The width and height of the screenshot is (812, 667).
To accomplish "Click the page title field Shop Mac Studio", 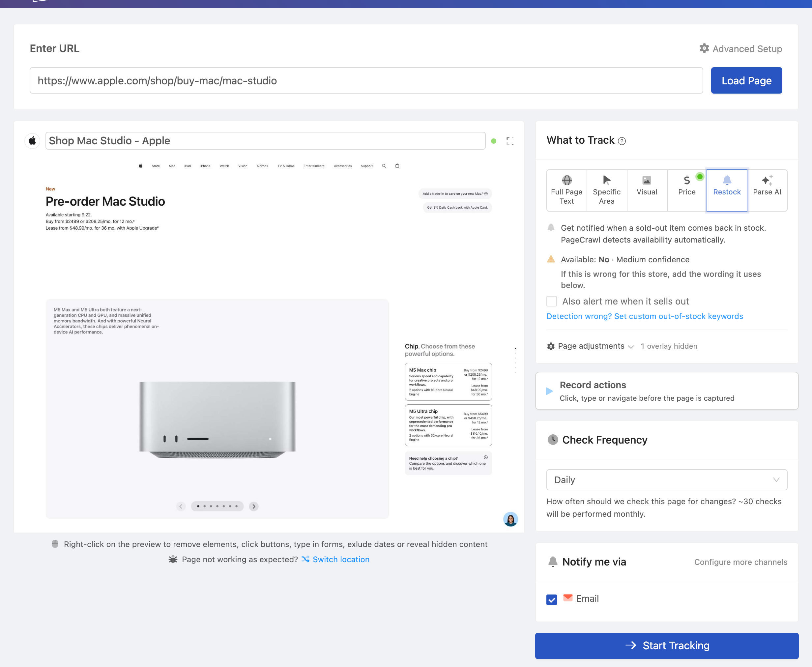I will [x=265, y=141].
